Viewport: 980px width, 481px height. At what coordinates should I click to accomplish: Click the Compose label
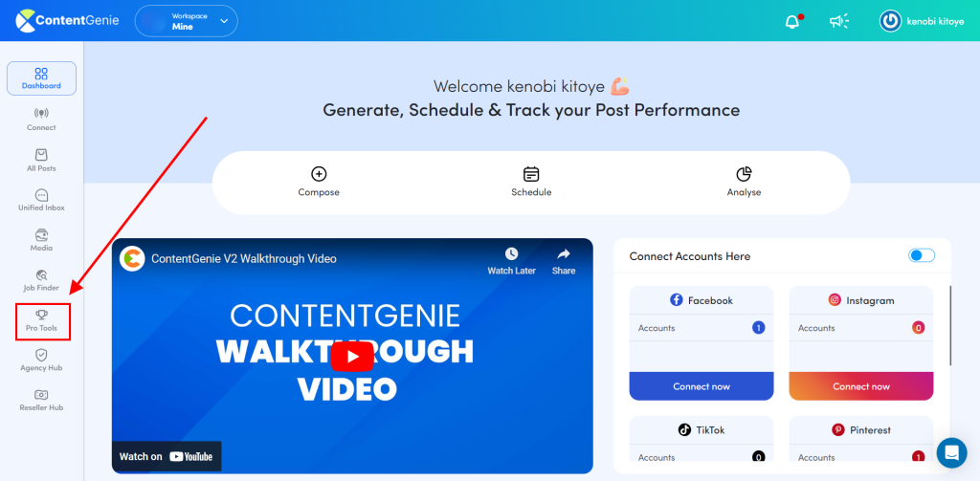tap(319, 192)
